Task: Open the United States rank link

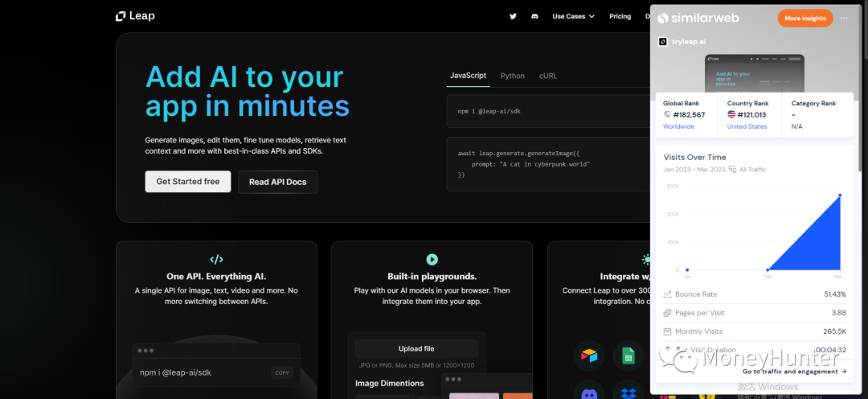Action: [747, 126]
